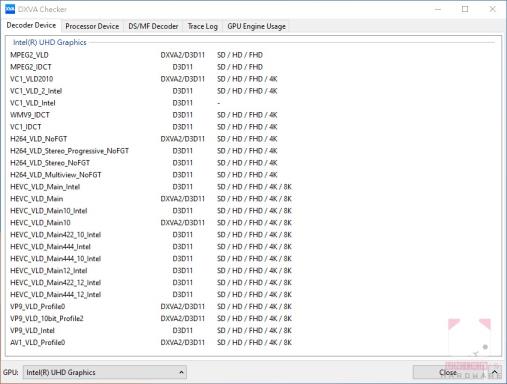Select the HEVC_VLD_Main444_Intel entry
507x384 pixels.
(x=50, y=247)
